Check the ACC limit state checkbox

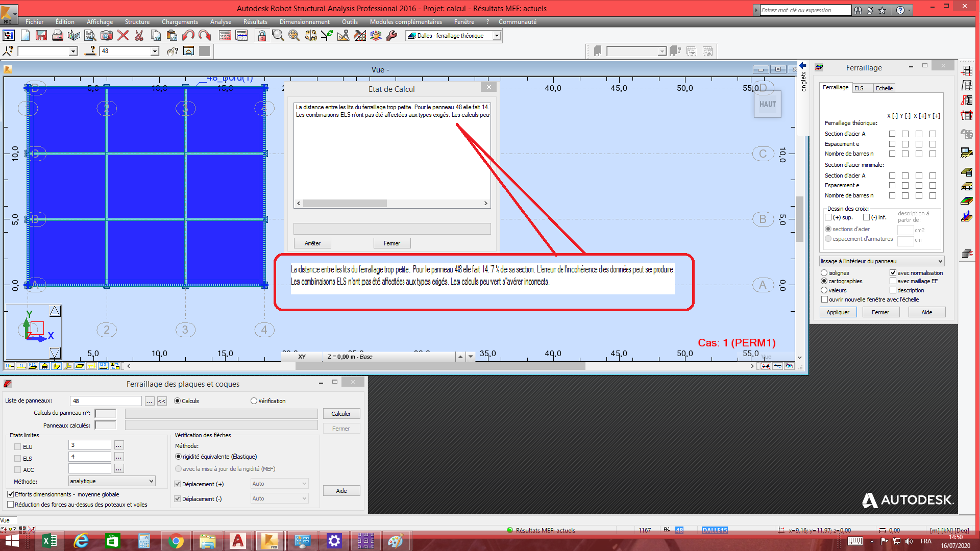coord(18,470)
